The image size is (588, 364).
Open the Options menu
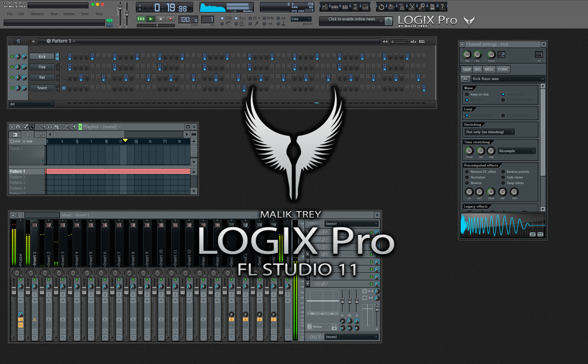click(x=69, y=14)
